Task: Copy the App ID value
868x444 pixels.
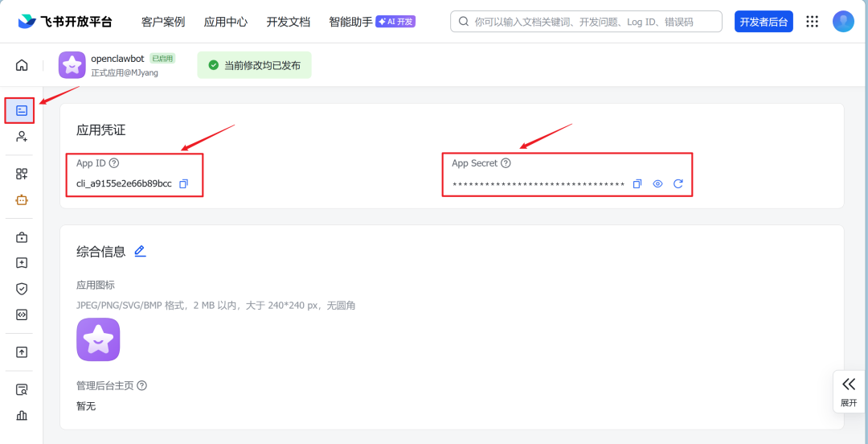Action: [183, 183]
